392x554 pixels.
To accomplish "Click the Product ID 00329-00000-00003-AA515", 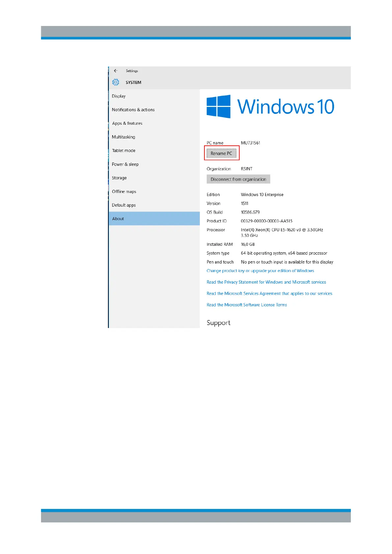I will (267, 221).
